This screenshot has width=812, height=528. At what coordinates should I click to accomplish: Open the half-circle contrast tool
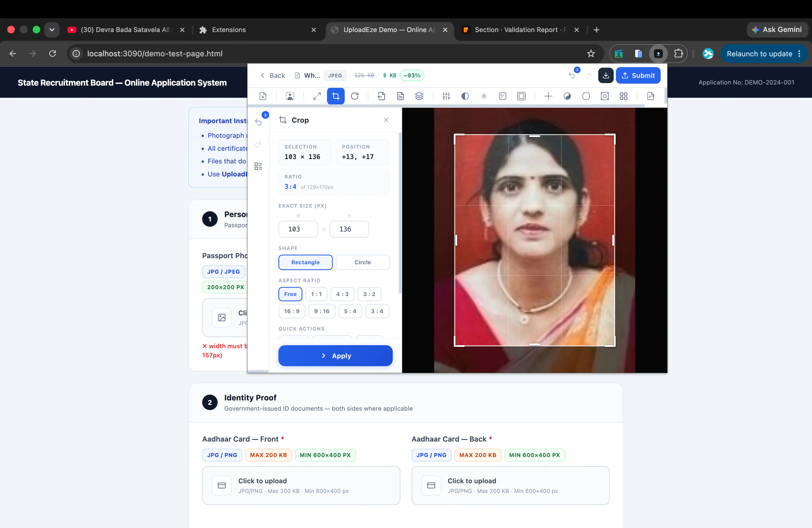coord(465,96)
